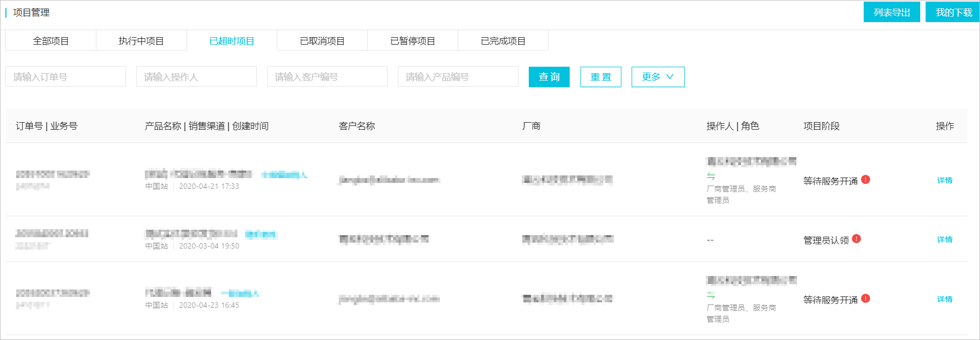Focus the 请输入操作人 input field
980x340 pixels.
(197, 77)
